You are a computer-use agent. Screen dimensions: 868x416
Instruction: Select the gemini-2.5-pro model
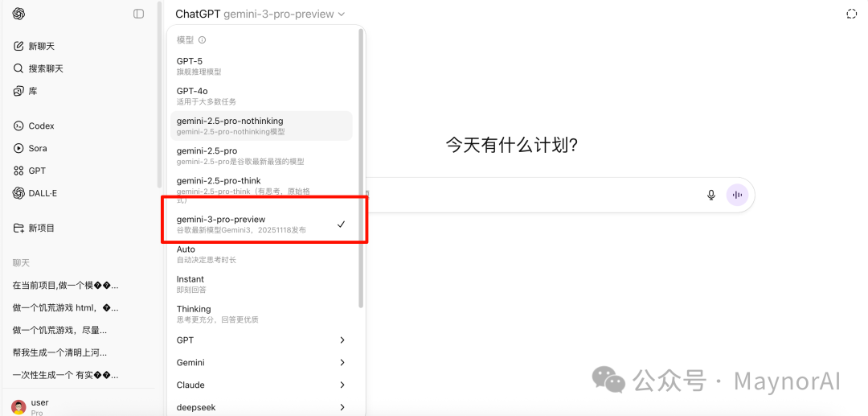click(261, 155)
